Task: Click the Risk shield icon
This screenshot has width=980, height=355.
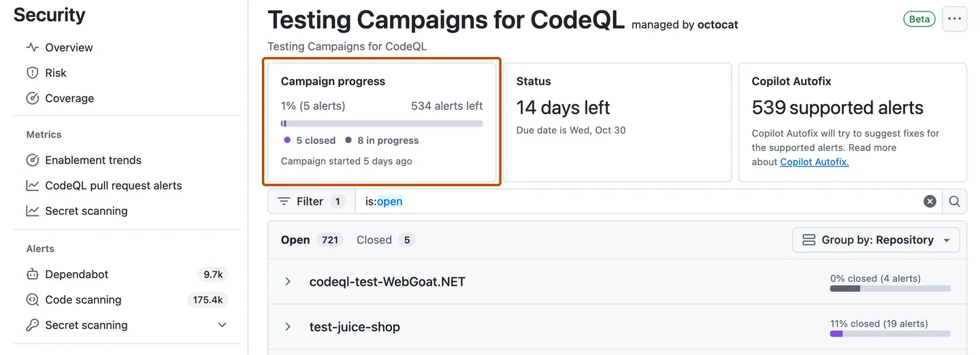Action: (32, 73)
